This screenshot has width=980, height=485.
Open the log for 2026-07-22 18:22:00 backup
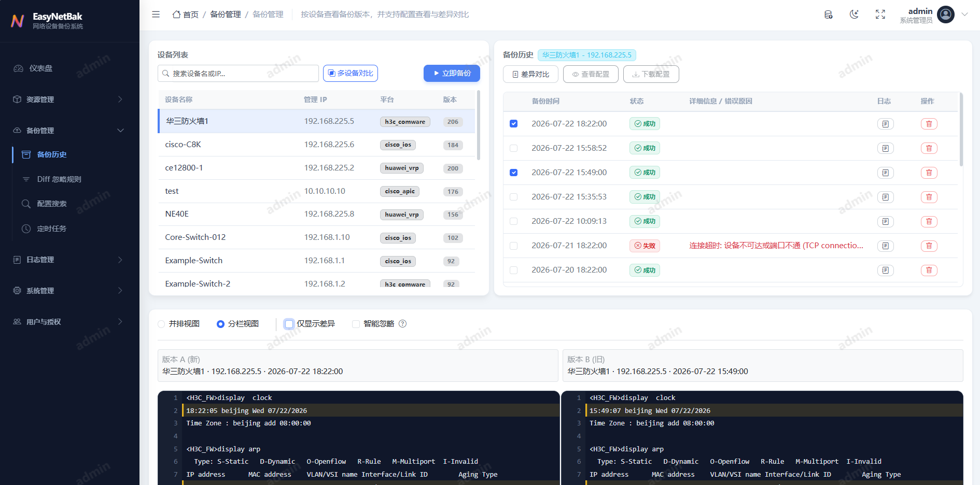pos(886,124)
